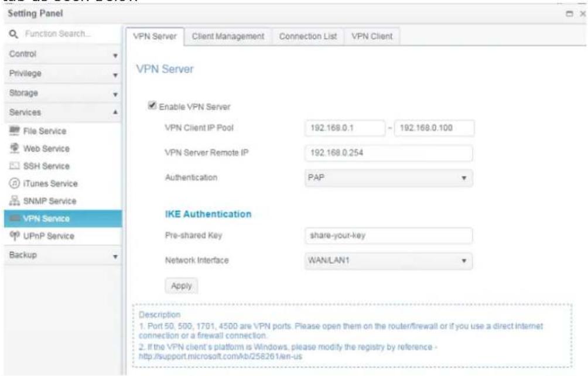
Task: Open Web Service in the sidebar
Action: tap(63, 148)
